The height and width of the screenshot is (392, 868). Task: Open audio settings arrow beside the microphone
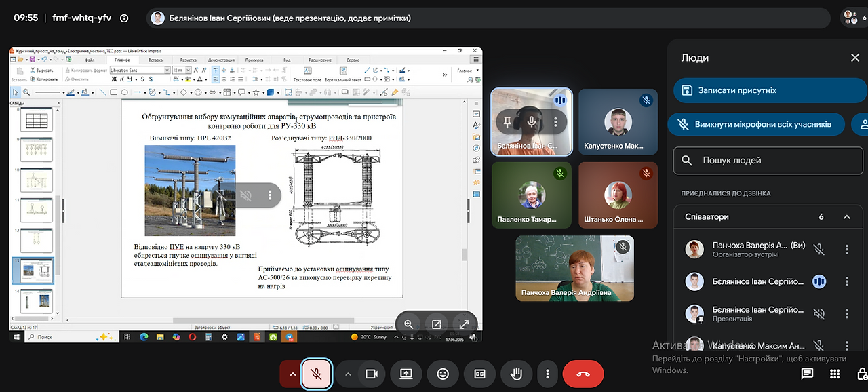point(292,374)
